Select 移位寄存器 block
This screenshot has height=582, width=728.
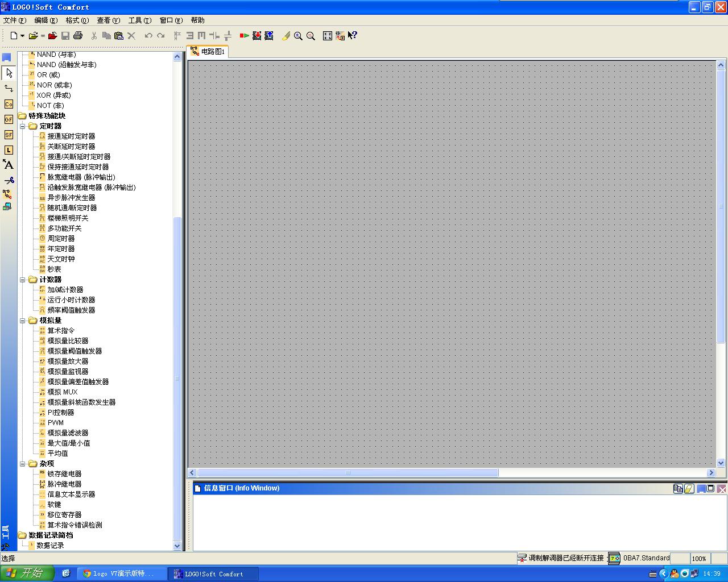(64, 515)
